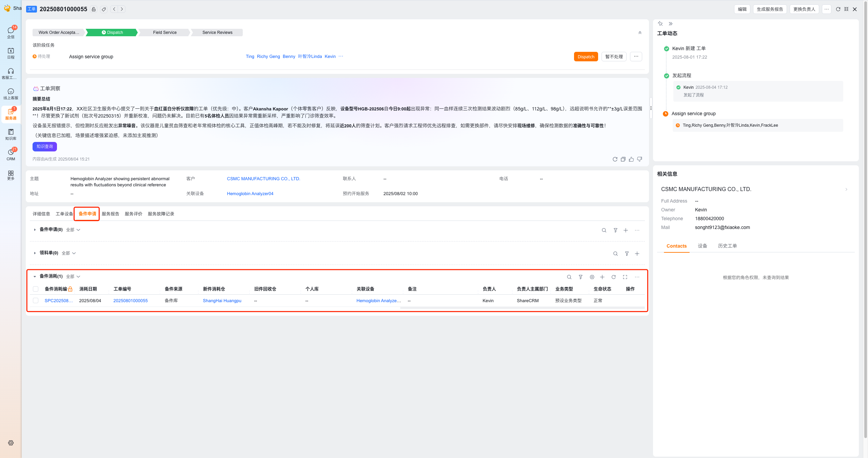Open the 知识库 sidebar icon
Screen dimensions: 868x458
pos(11,134)
